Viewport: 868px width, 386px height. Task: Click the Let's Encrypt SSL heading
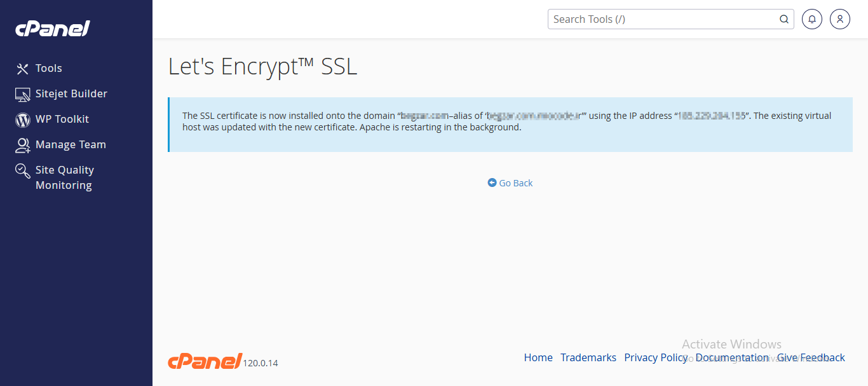tap(262, 67)
